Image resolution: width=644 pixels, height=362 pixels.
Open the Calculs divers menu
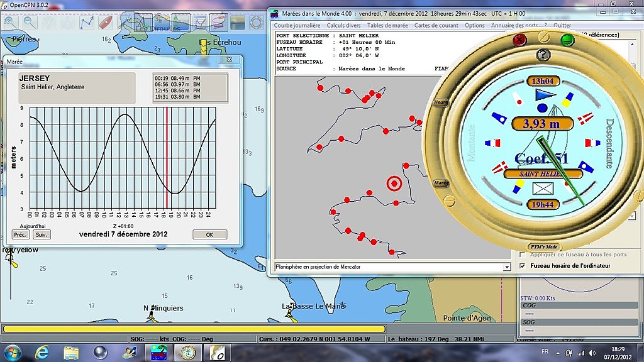[x=343, y=25]
